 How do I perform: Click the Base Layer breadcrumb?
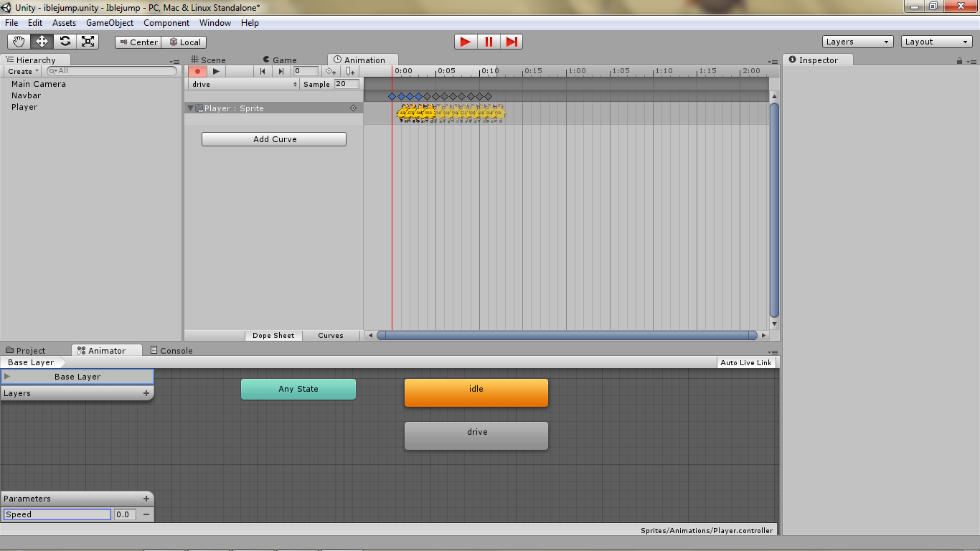(31, 362)
